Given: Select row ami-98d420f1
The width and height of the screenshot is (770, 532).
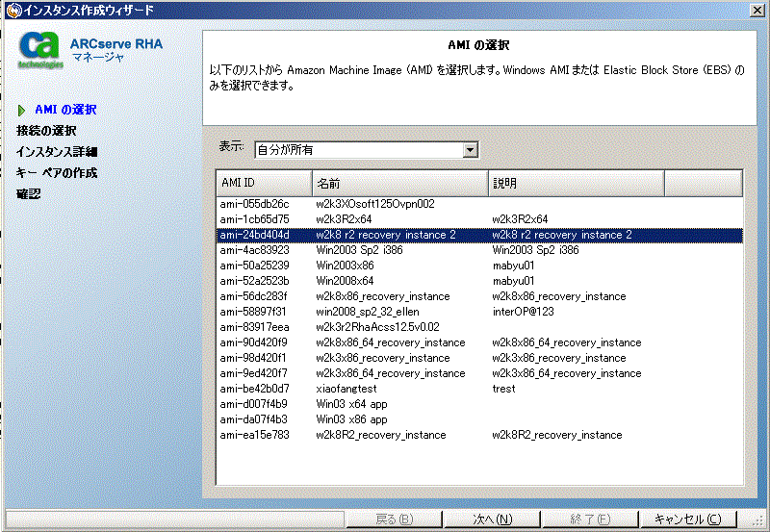Looking at the screenshot, I should click(479, 358).
